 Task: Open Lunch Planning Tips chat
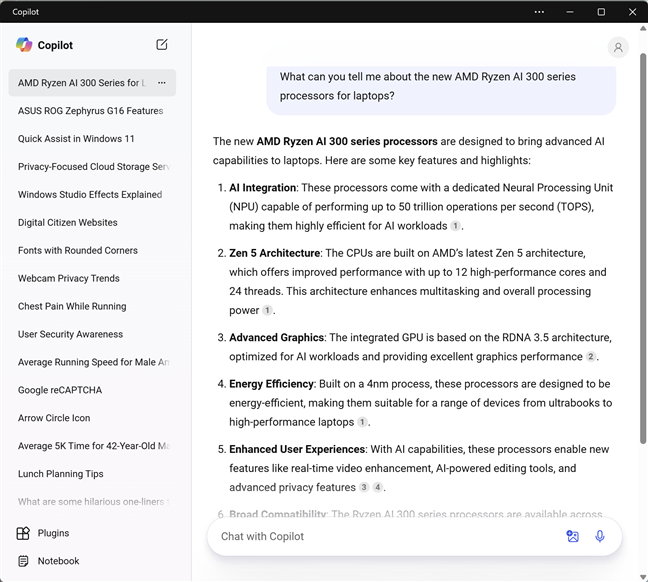[92, 474]
